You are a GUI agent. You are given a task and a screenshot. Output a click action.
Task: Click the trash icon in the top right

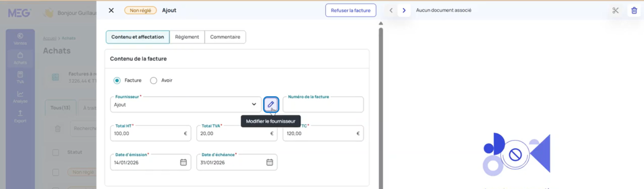634,10
